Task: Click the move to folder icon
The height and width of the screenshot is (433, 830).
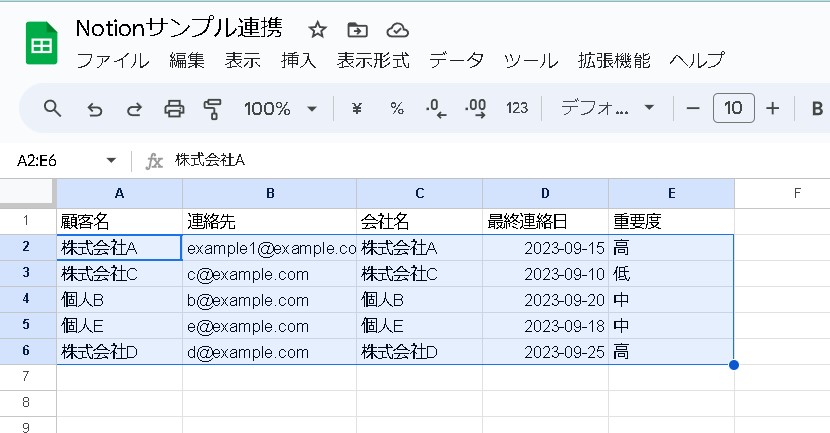Action: pos(357,29)
